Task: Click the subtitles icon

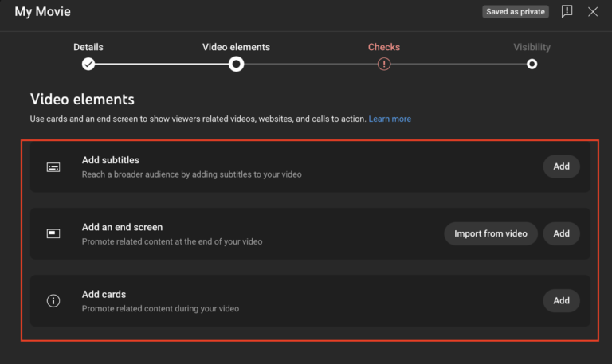Action: pos(53,167)
